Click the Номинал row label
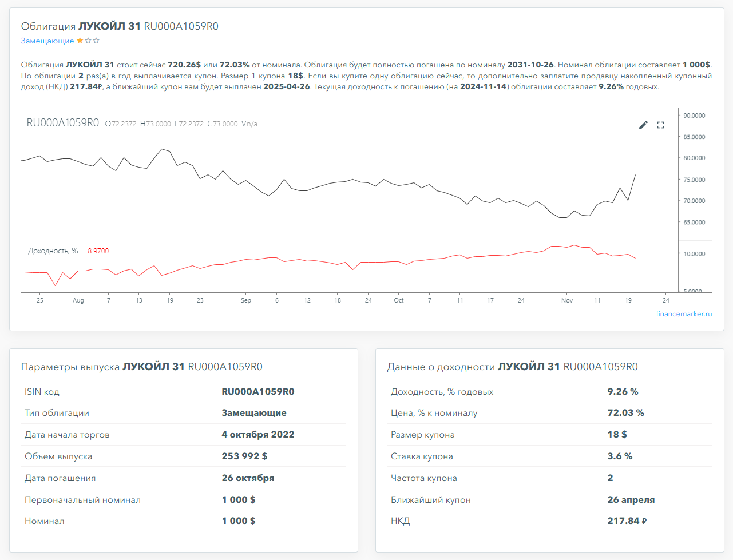Viewport: 733px width, 560px height. tap(45, 521)
